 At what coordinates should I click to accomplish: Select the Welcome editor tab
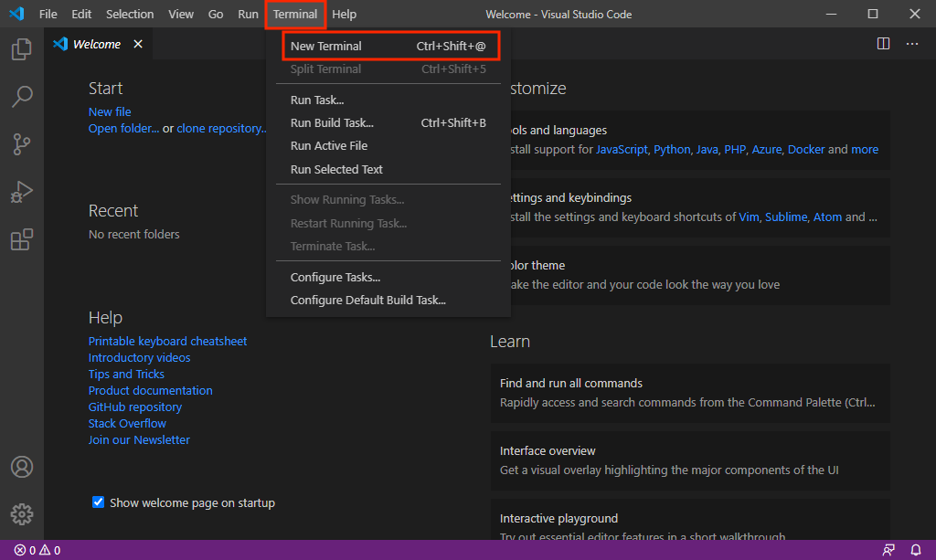99,44
